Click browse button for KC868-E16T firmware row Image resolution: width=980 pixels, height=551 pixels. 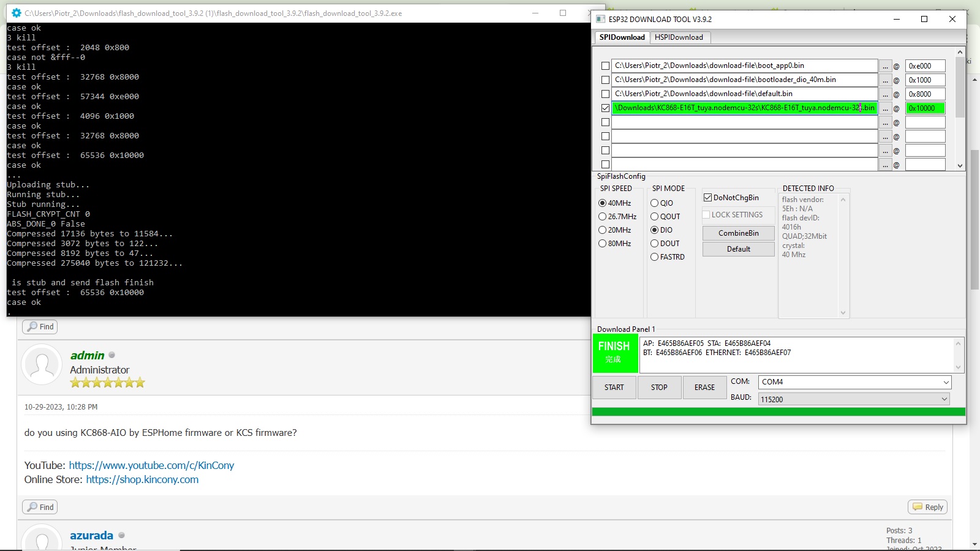(x=885, y=108)
